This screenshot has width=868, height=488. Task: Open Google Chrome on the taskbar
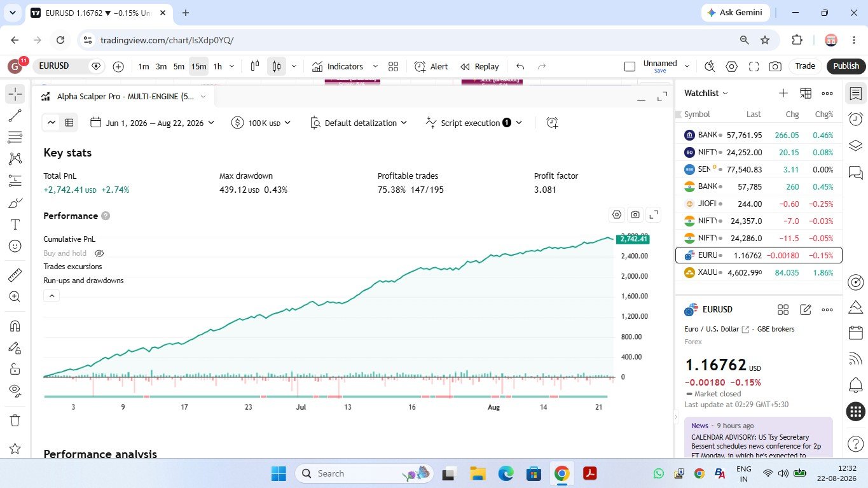[x=561, y=473]
